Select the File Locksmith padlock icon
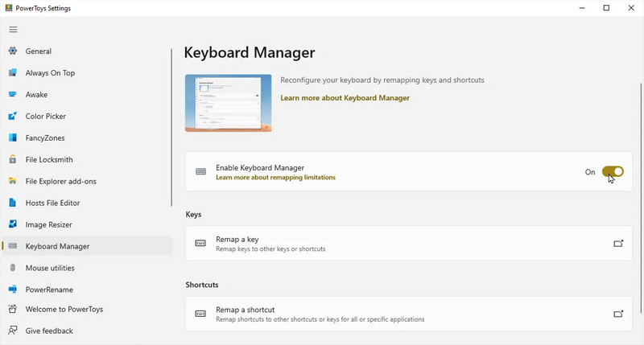Screen dimensions: 644x345 point(13,159)
